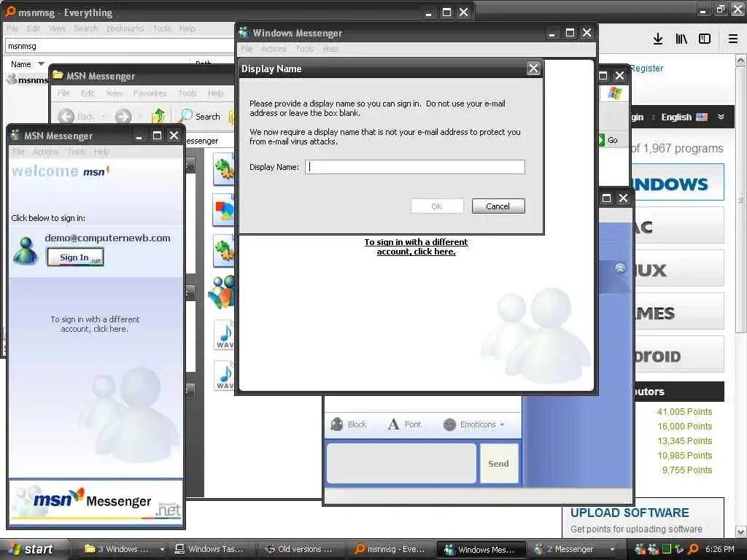Click the WINDOWS category button on the webpage

click(676, 183)
